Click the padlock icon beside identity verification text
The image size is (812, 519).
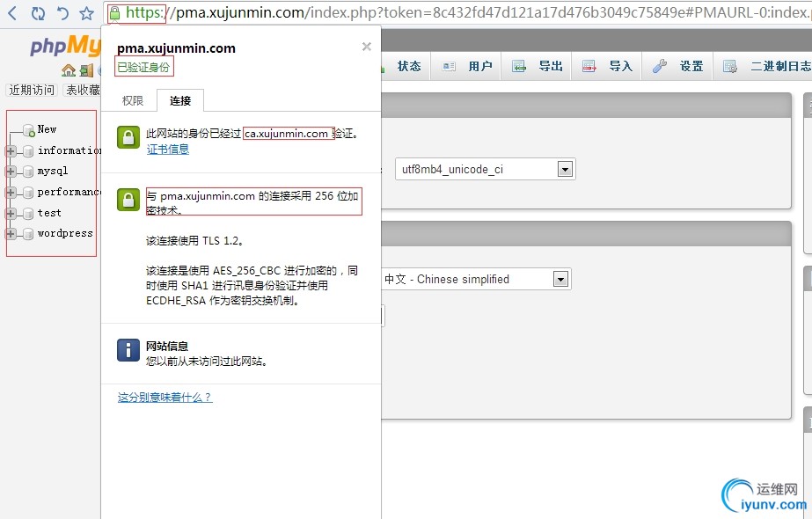click(x=128, y=137)
